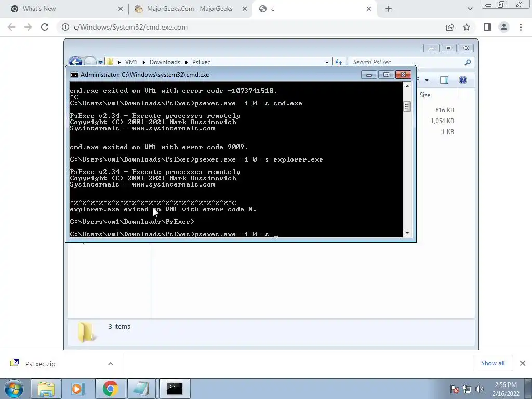This screenshot has width=532, height=399.
Task: Open a new browser tab
Action: pyautogui.click(x=389, y=9)
